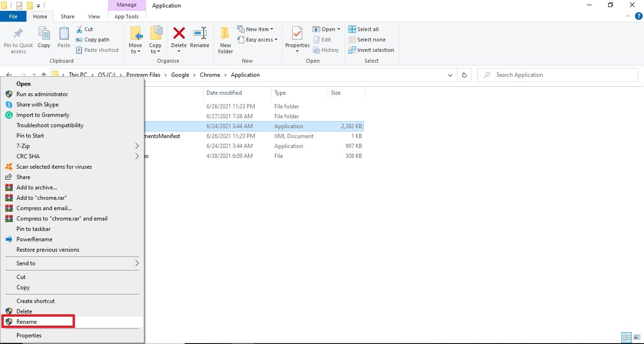
Task: Choose Delete in context menu
Action: (x=73, y=311)
